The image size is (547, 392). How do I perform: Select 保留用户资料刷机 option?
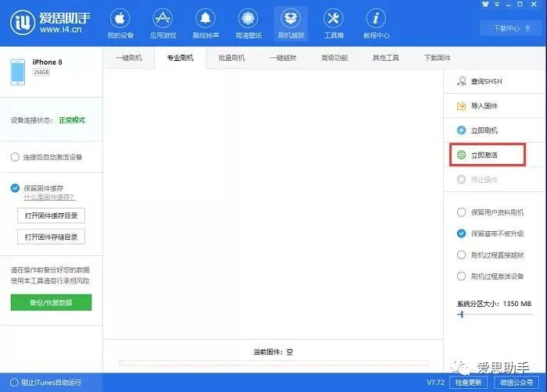pyautogui.click(x=461, y=212)
